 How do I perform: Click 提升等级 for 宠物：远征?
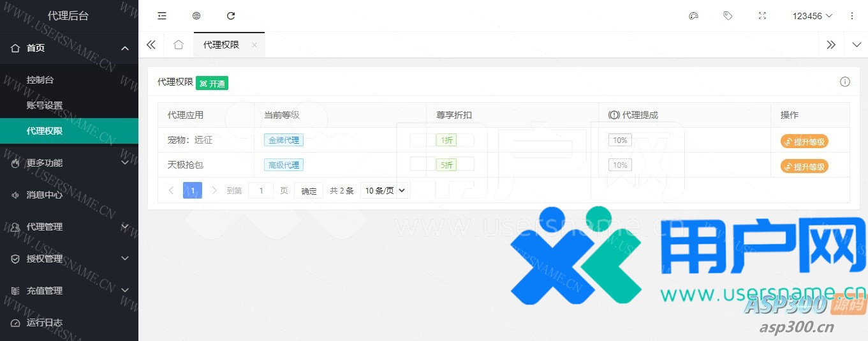click(804, 141)
